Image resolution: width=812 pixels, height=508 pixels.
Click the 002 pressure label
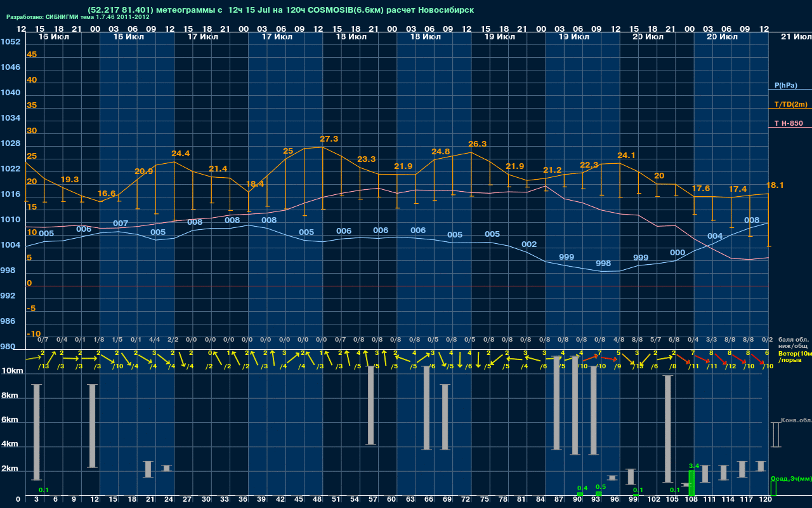coord(529,244)
